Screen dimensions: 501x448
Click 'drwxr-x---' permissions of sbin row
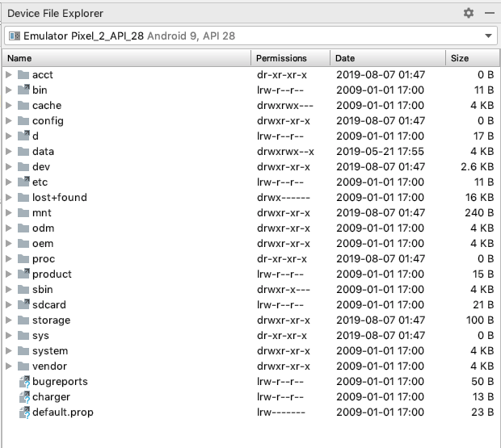284,290
